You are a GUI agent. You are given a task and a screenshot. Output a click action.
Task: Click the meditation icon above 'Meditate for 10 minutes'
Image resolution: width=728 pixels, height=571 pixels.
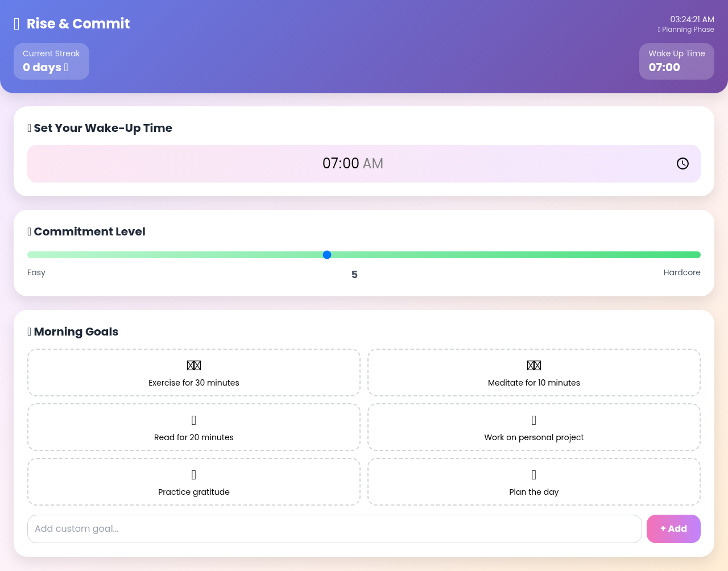(x=533, y=365)
